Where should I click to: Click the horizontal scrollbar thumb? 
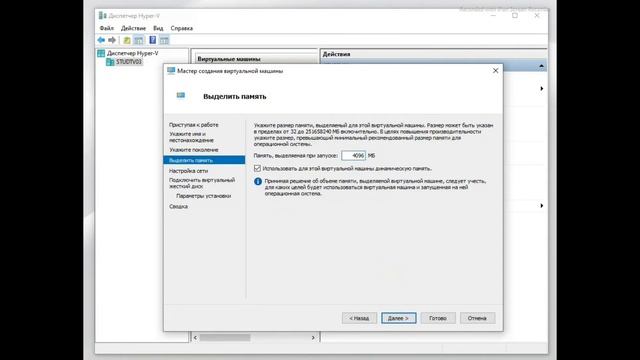pos(225,338)
